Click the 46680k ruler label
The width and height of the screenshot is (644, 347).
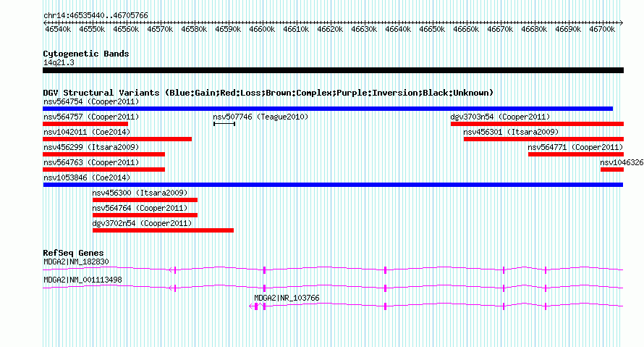(x=534, y=29)
